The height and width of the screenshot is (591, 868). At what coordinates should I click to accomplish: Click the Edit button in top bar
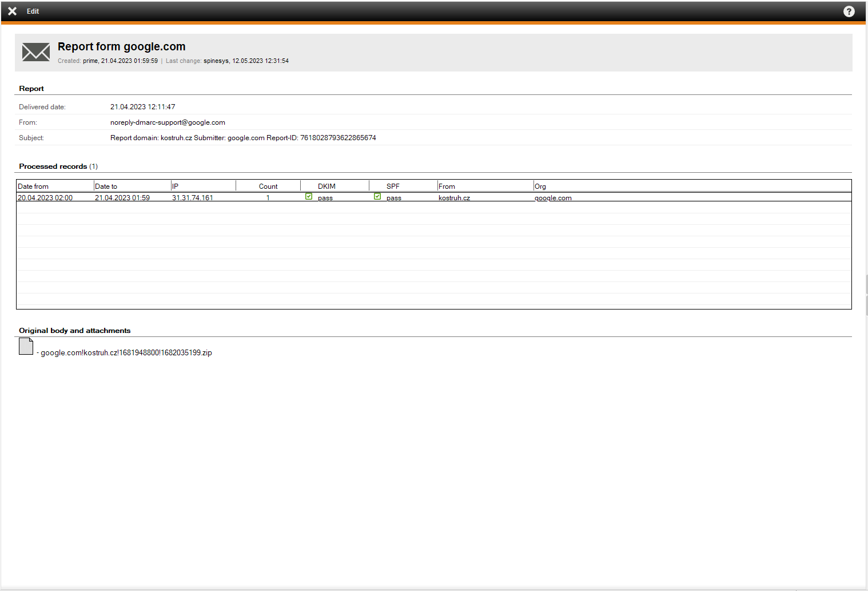(x=33, y=11)
